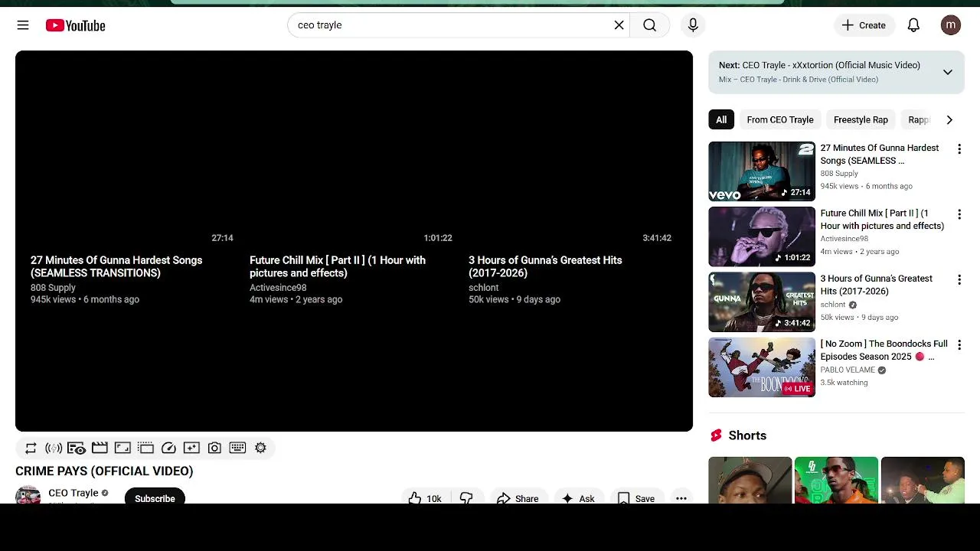Open the hamburger guide menu
The width and height of the screenshot is (980, 551).
tap(23, 25)
